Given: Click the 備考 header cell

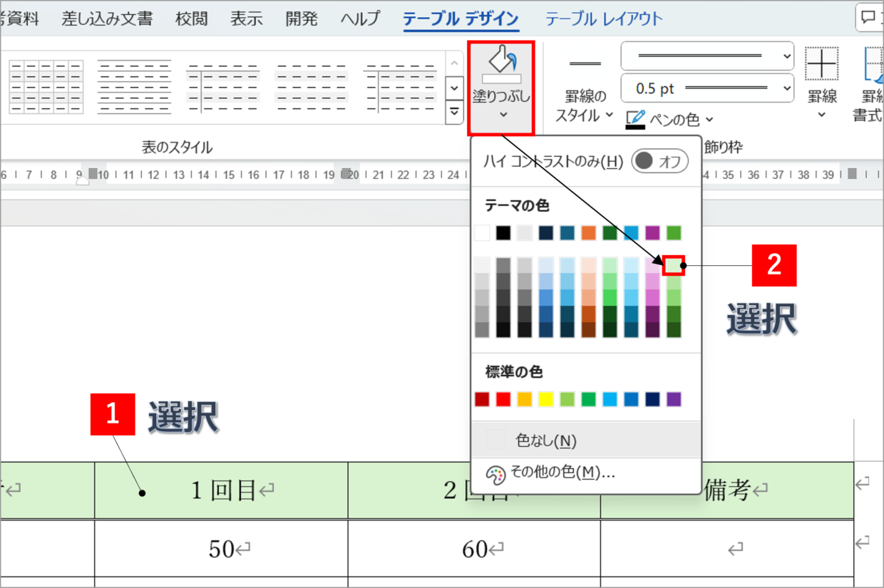Looking at the screenshot, I should [728, 490].
